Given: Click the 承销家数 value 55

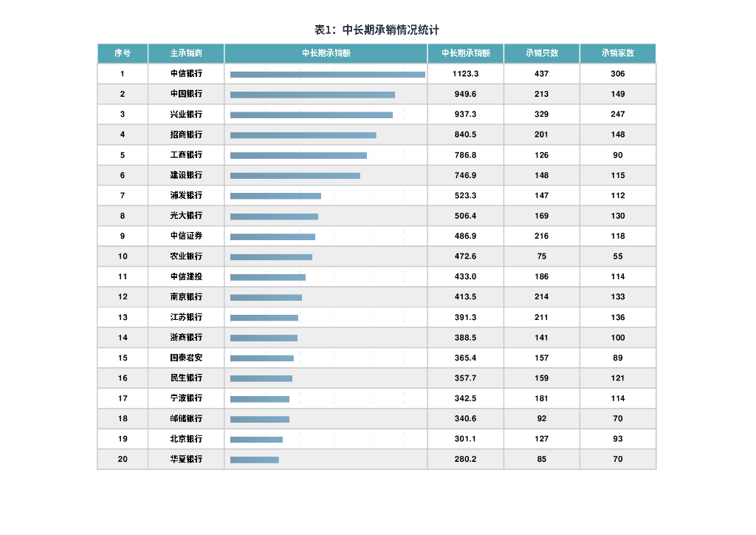Looking at the screenshot, I should (618, 256).
